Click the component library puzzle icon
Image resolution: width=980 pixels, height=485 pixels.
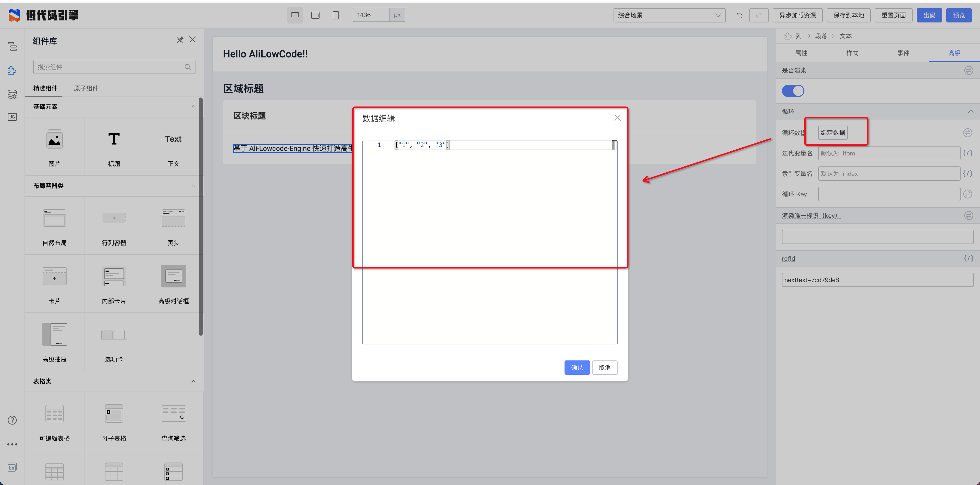pyautogui.click(x=12, y=70)
